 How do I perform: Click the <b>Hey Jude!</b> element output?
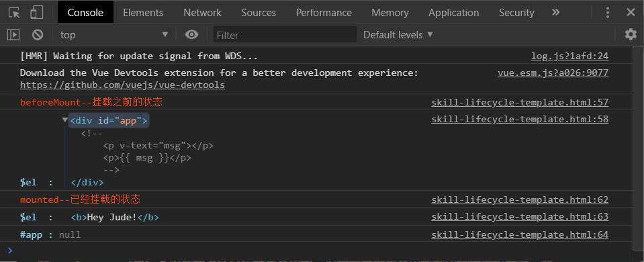(115, 217)
